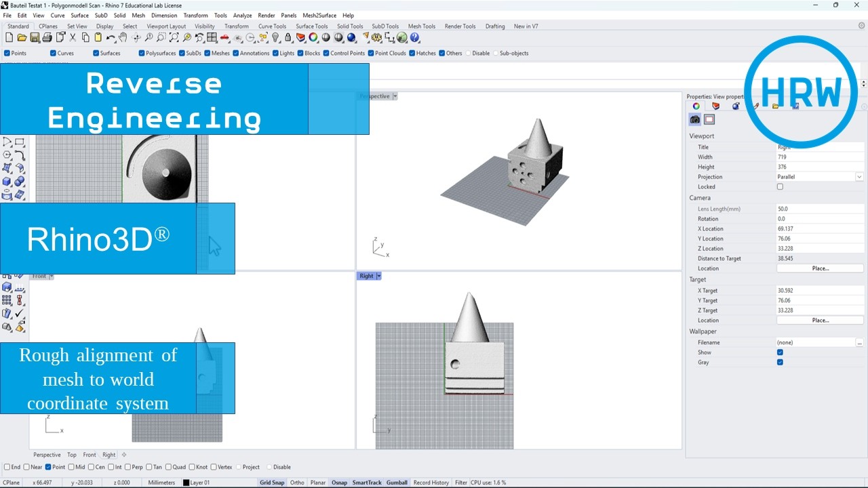Viewport: 868px width, 488px height.
Task: Click the camera view properties icon
Action: click(695, 119)
